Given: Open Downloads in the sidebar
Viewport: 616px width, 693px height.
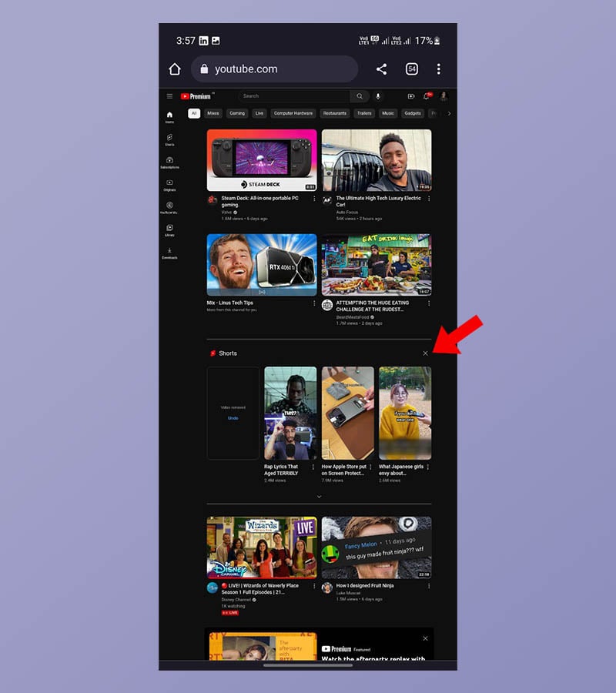Looking at the screenshot, I should click(169, 253).
